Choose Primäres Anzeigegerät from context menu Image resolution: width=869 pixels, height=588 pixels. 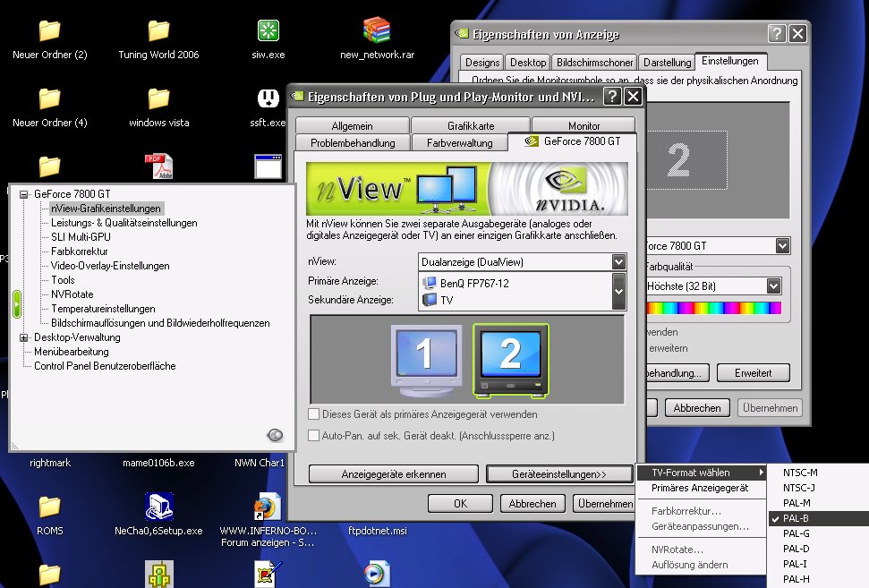point(701,488)
